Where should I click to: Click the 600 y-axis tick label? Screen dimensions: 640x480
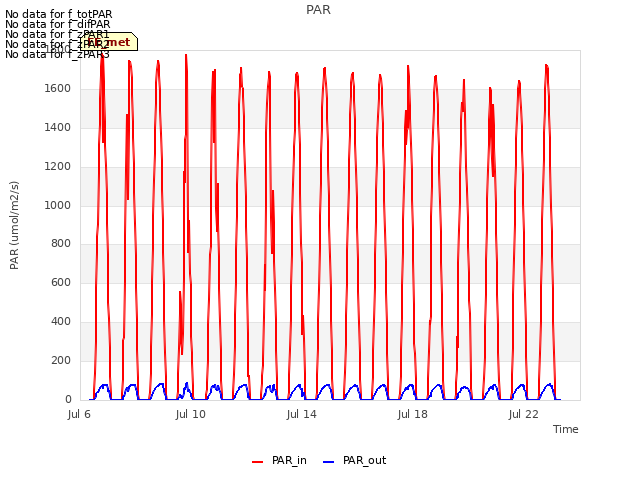tap(61, 282)
